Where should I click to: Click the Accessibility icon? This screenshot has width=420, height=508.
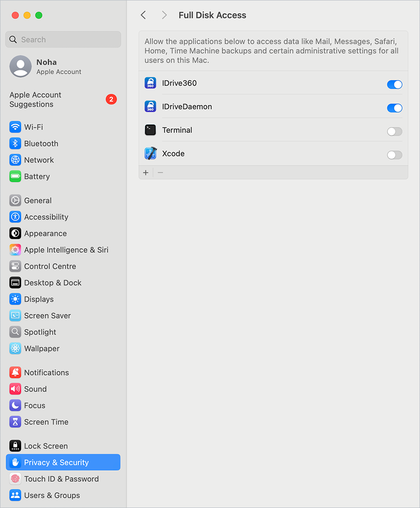point(15,217)
